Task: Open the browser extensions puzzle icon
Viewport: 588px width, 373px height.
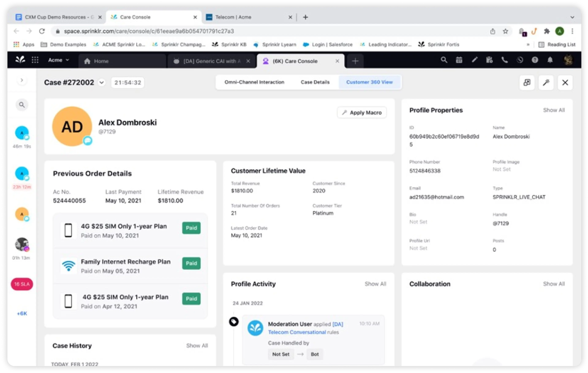Action: click(x=547, y=31)
